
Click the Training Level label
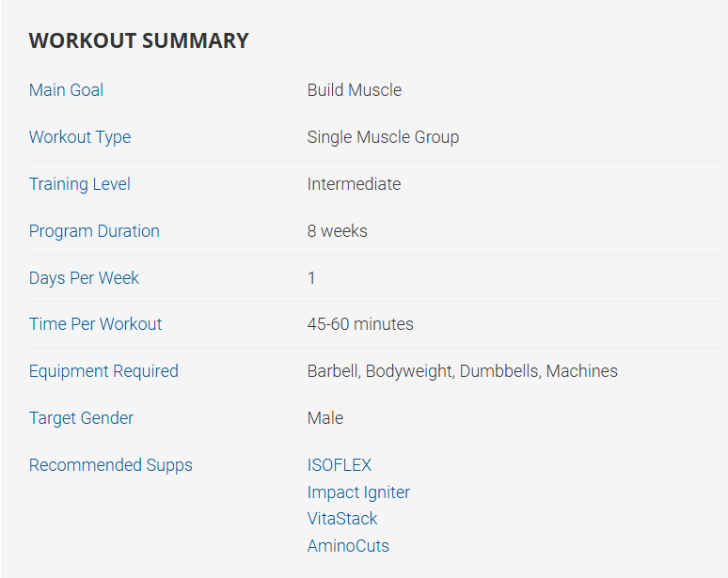[80, 184]
